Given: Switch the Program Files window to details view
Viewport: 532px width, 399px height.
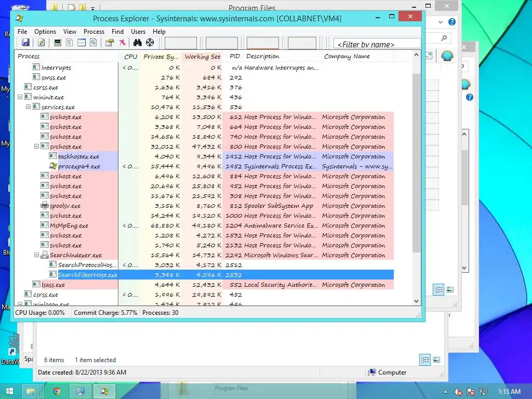Looking at the screenshot, I should [438, 289].
